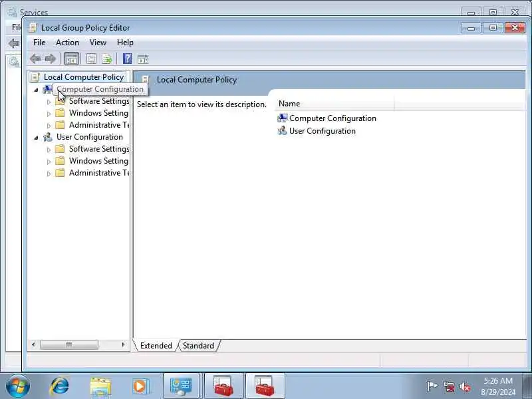Launch Internet Explorer from taskbar
The image size is (532, 399).
(x=59, y=386)
